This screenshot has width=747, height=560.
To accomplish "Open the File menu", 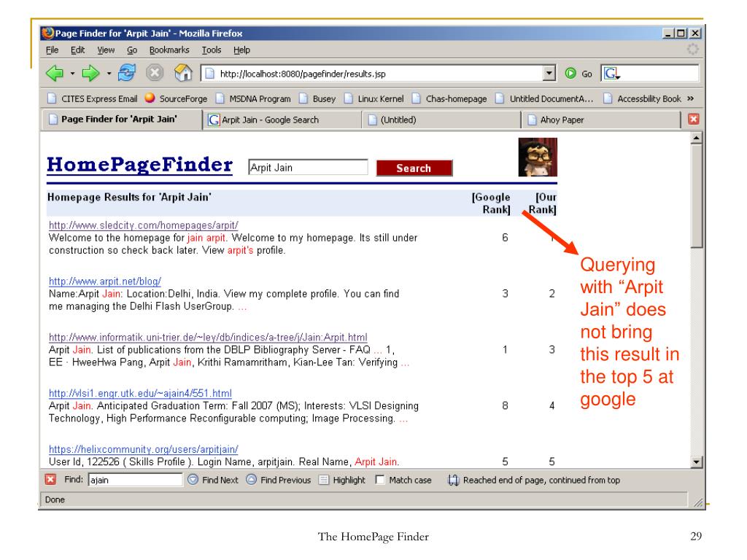I will [52, 50].
